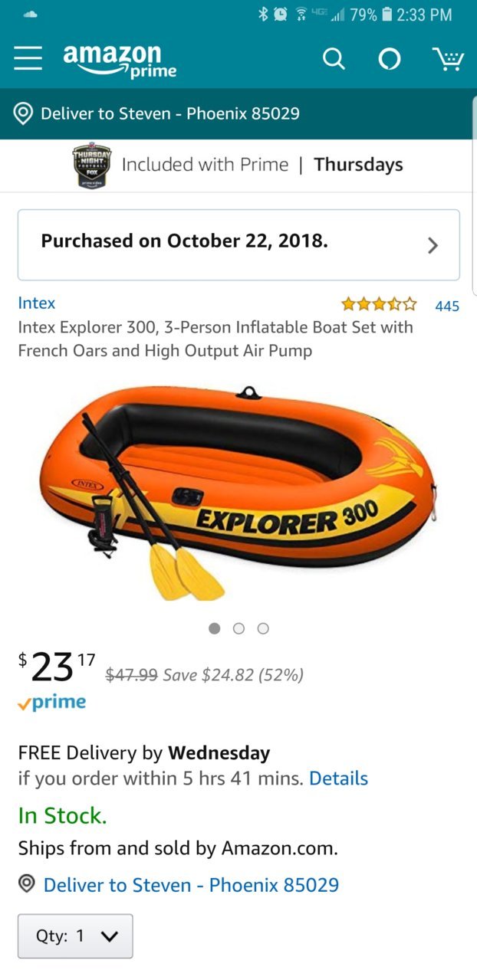Tap the Thursday Night Football badge

[92, 165]
